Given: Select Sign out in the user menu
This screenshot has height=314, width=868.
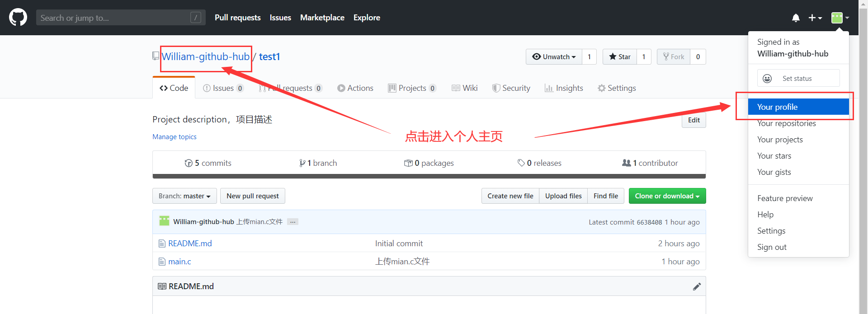Looking at the screenshot, I should (x=798, y=247).
